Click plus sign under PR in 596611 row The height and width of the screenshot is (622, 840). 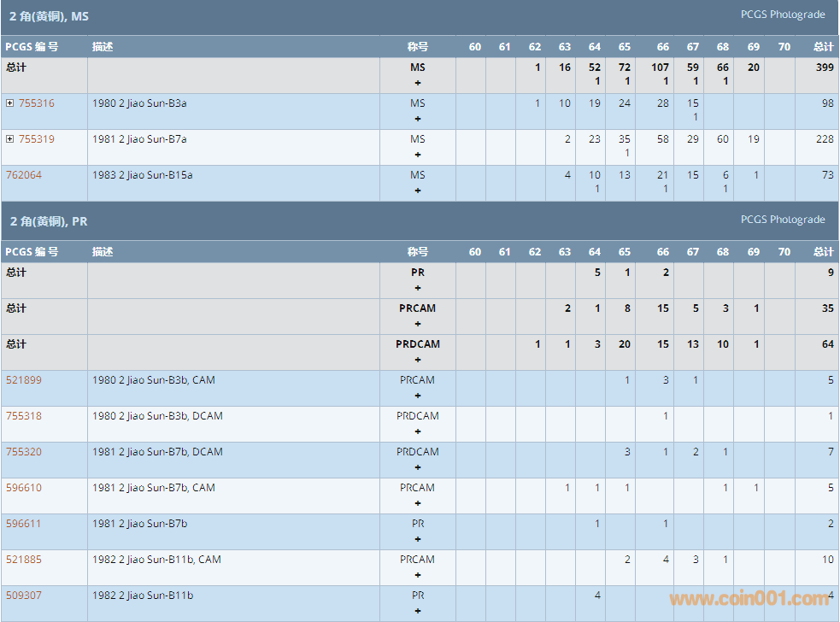(418, 539)
